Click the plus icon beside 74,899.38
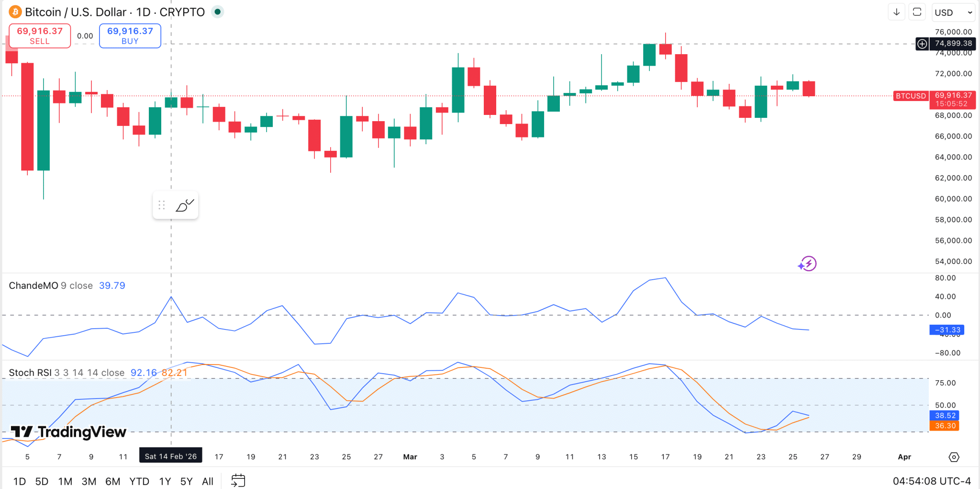Viewport: 980px width, 489px height. pos(922,44)
